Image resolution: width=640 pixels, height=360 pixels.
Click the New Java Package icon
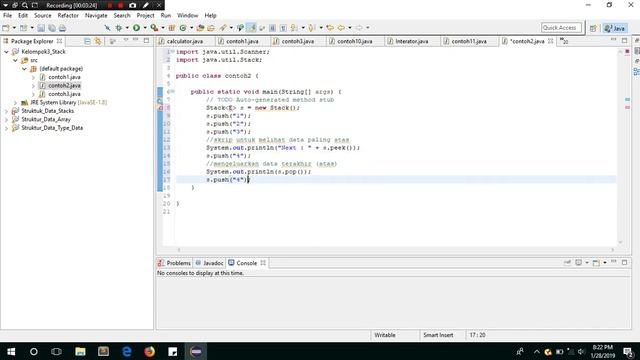[x=172, y=28]
